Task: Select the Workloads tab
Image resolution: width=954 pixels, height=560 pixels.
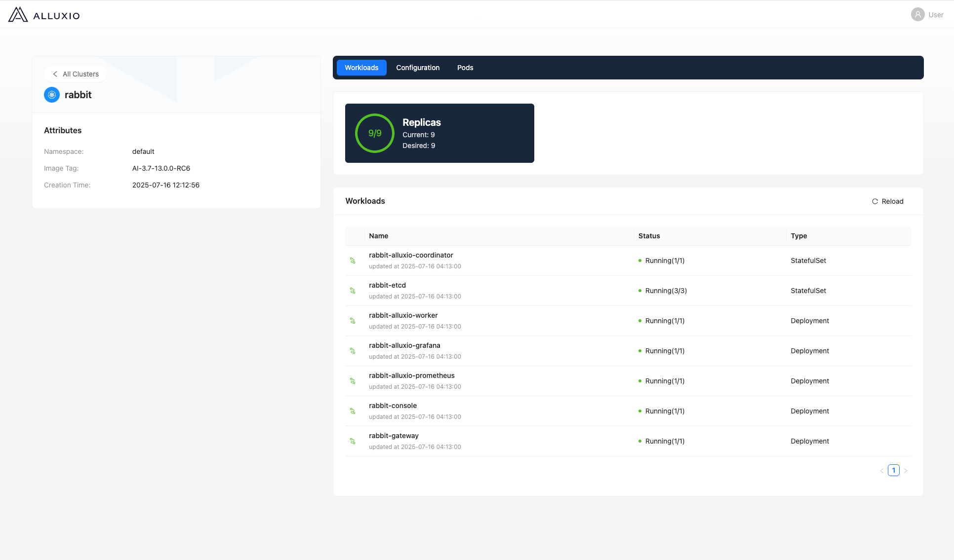Action: [x=361, y=68]
